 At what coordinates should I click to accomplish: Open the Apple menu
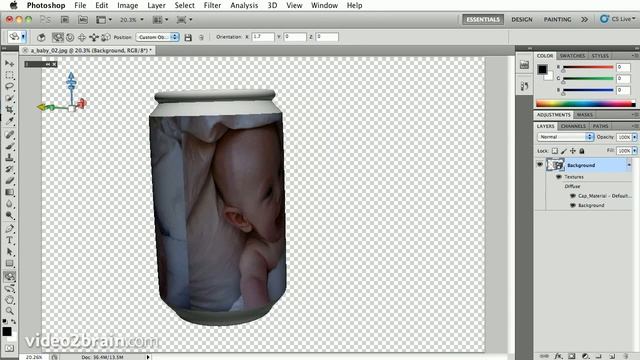click(13, 5)
